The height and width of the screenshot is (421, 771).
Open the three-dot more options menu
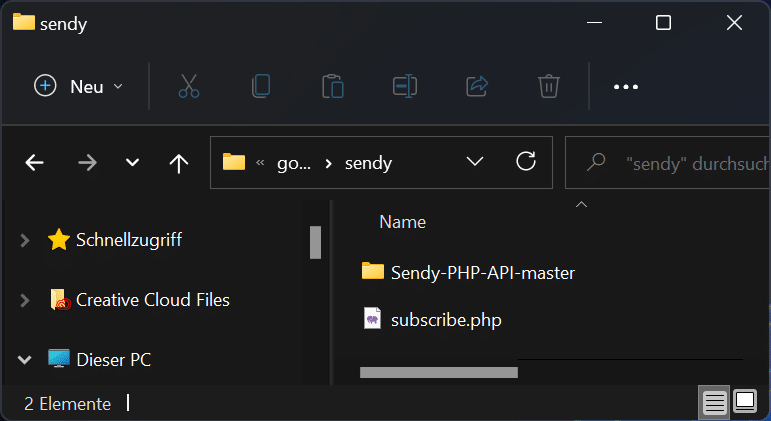[626, 87]
